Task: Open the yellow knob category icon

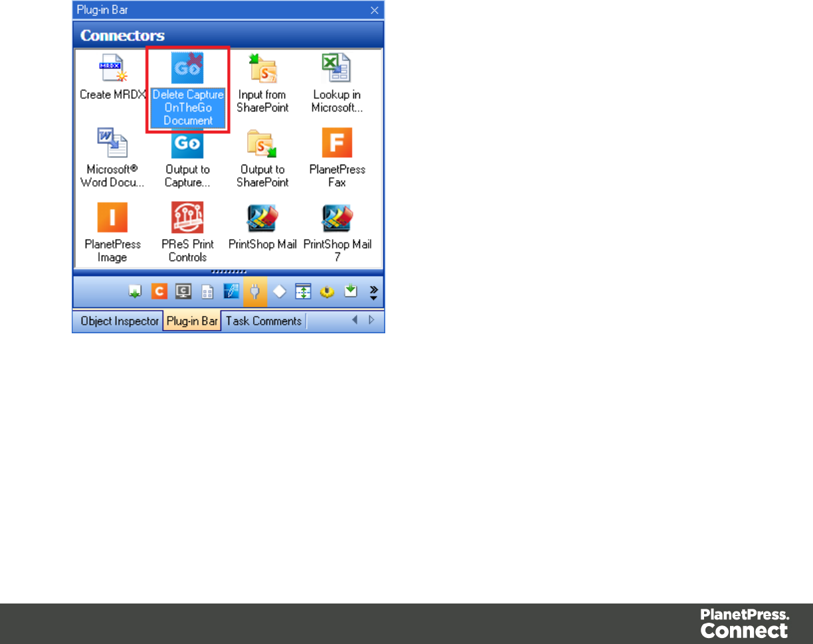Action: pos(327,292)
